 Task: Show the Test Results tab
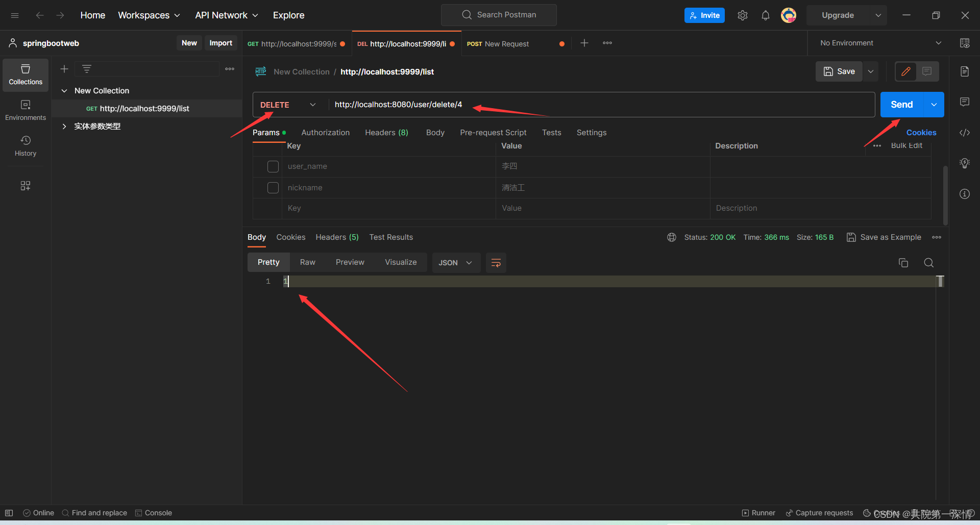point(391,237)
